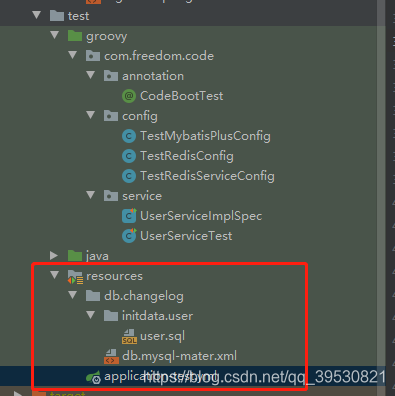Select the resources folder name
The height and width of the screenshot is (396, 395).
[x=114, y=276]
